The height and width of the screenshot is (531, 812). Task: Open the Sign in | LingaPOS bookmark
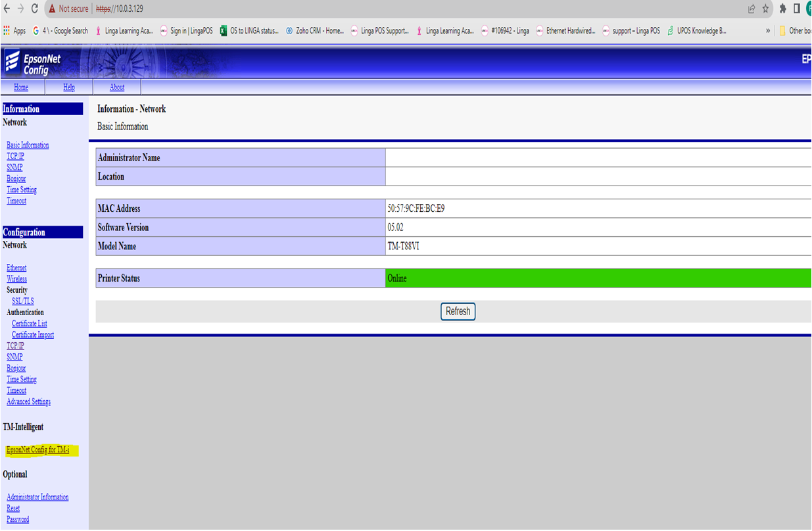click(186, 31)
